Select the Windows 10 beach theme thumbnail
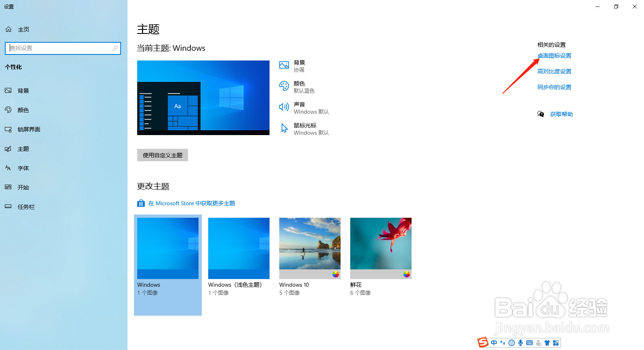644x350 pixels. click(x=310, y=248)
